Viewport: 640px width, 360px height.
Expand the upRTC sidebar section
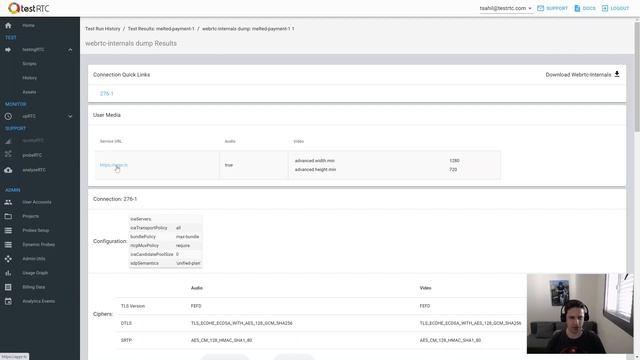pyautogui.click(x=70, y=116)
